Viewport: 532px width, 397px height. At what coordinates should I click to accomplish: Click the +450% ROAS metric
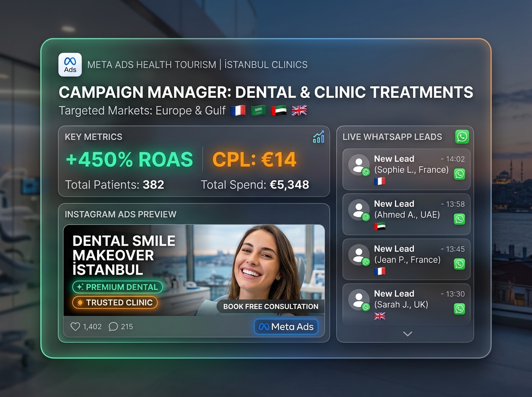(129, 160)
